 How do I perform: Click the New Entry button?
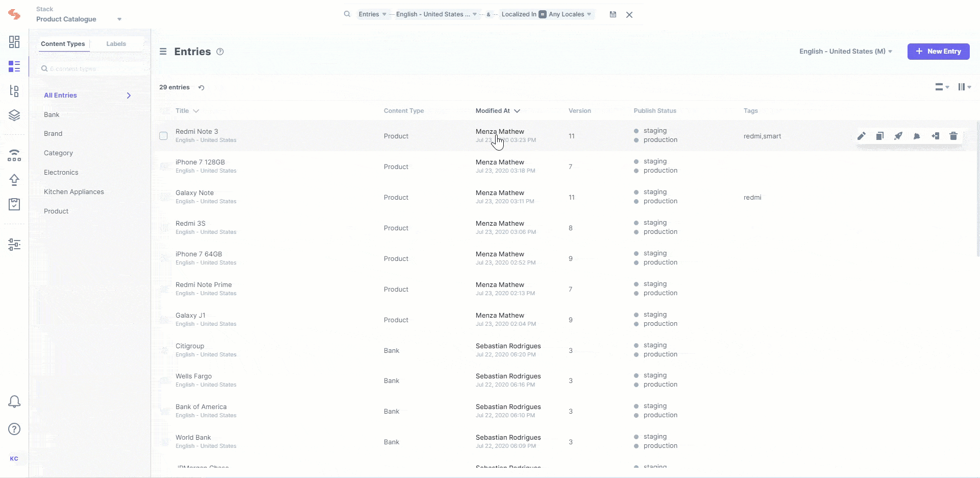pyautogui.click(x=938, y=52)
